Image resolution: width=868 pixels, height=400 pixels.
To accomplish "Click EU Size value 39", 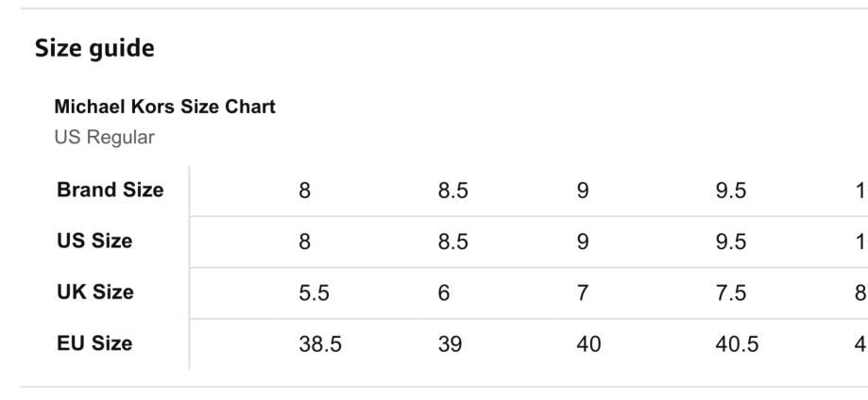I will pyautogui.click(x=450, y=343).
